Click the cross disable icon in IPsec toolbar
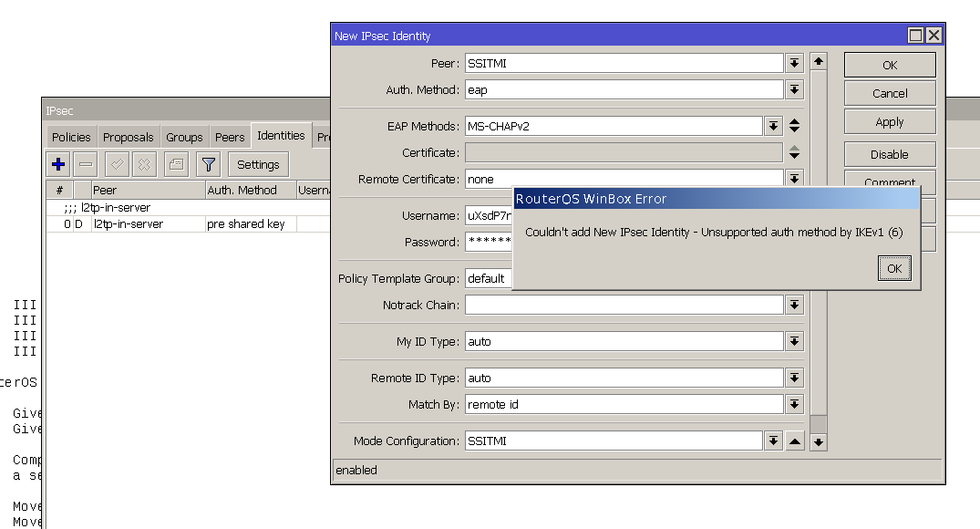This screenshot has width=980, height=529. (x=144, y=164)
